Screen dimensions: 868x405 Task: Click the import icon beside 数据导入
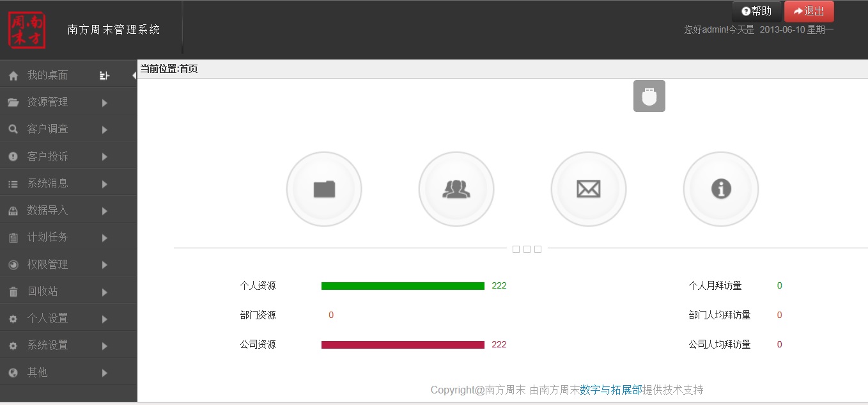[13, 210]
